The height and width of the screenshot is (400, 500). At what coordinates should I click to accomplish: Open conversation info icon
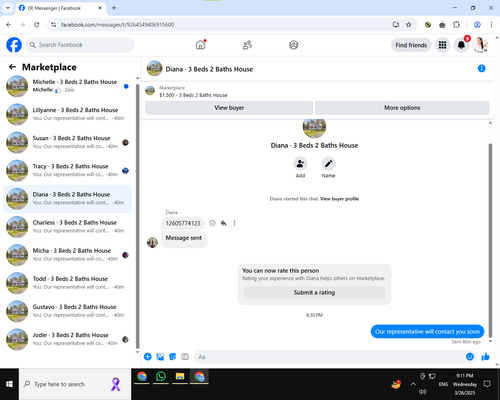tap(481, 68)
